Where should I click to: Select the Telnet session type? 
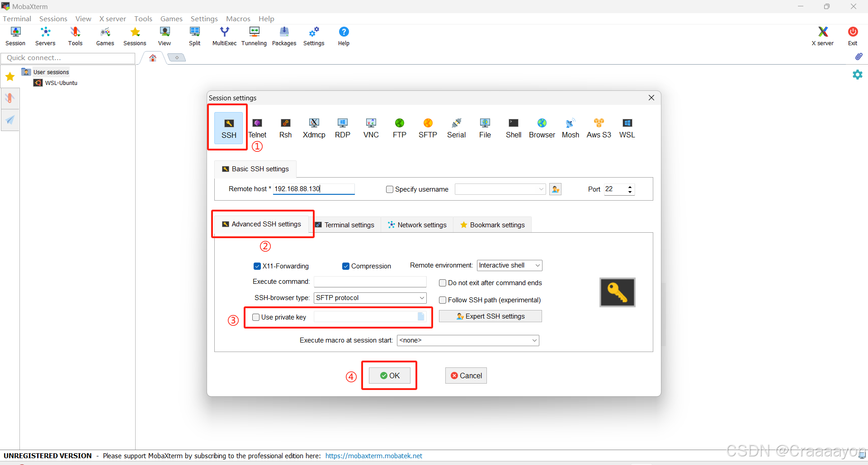[x=257, y=128]
